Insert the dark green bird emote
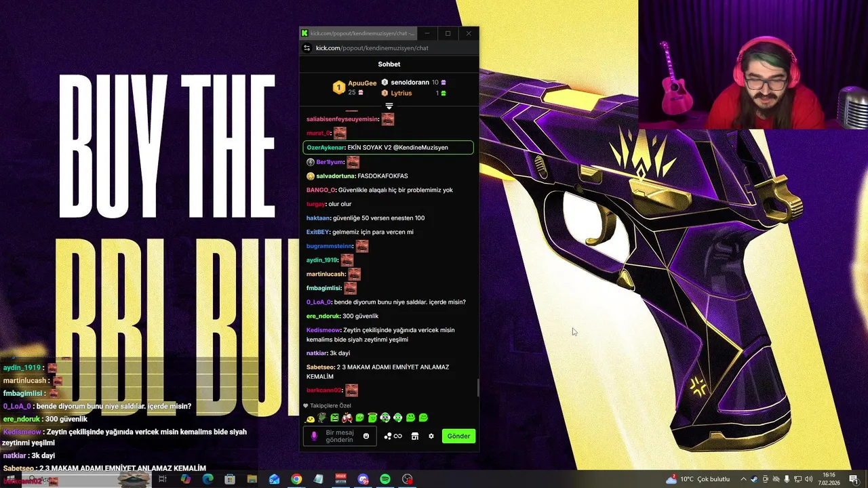 [x=322, y=418]
